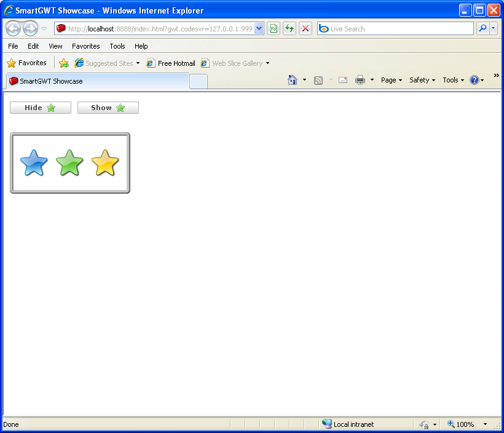
Task: Click the 100% zoom level button
Action: point(461,424)
